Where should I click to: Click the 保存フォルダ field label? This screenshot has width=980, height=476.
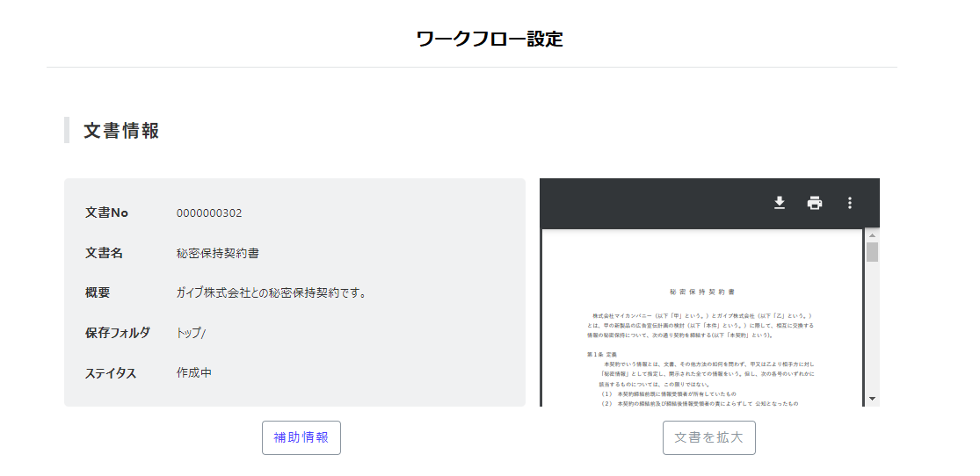118,333
